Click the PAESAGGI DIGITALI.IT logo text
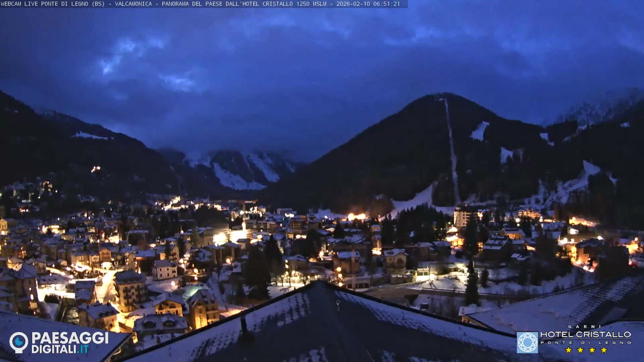 70,343
